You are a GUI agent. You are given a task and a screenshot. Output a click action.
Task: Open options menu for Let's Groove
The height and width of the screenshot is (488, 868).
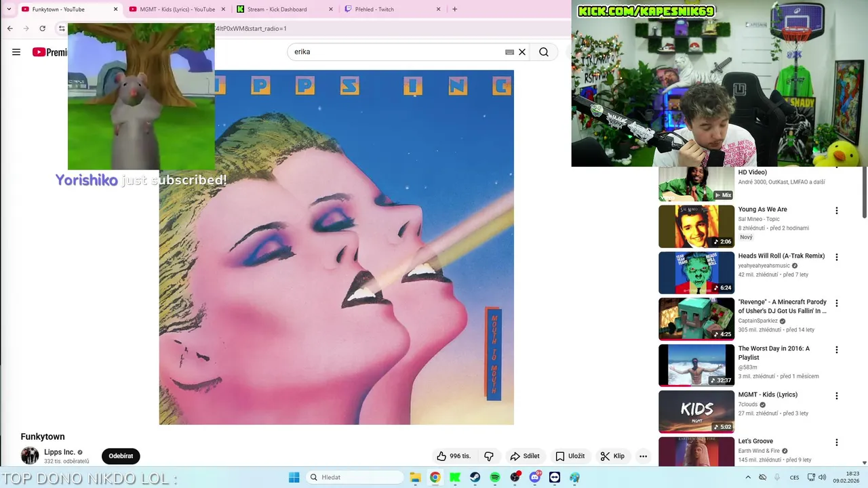pos(836,443)
